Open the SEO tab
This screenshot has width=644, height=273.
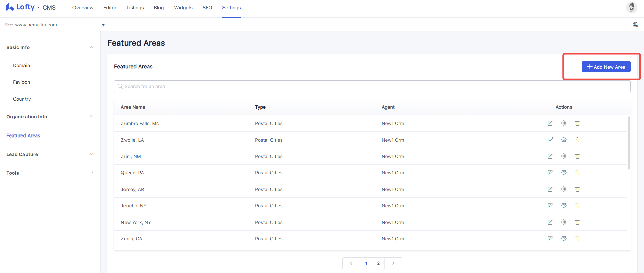click(207, 8)
